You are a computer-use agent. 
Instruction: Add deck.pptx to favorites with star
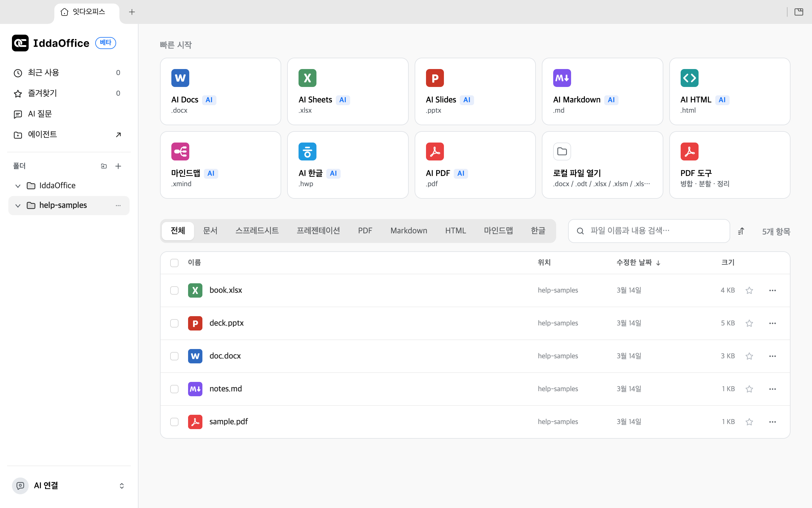pos(749,323)
